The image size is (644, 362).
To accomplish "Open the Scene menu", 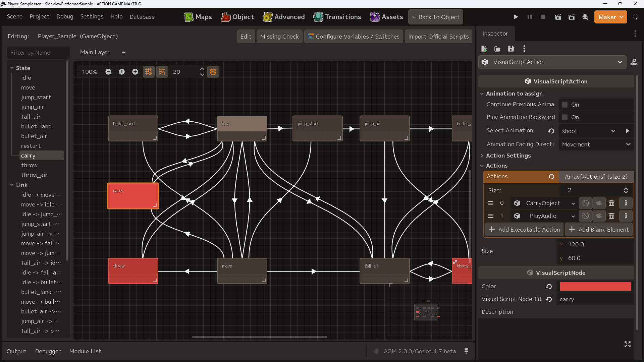I will pos(15,17).
